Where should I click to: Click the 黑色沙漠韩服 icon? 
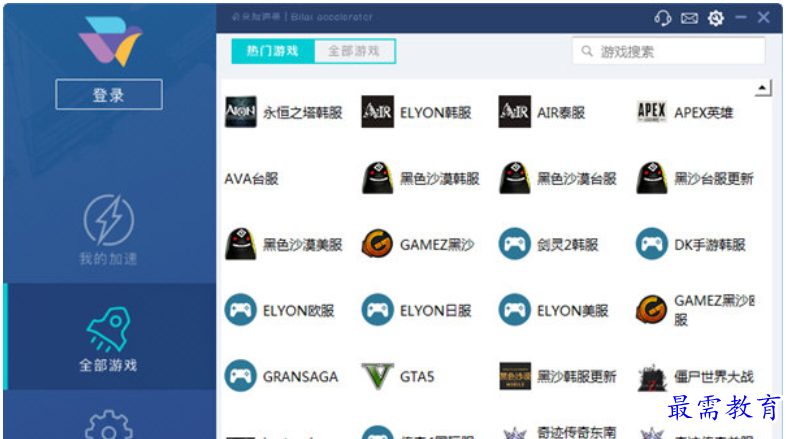[377, 178]
